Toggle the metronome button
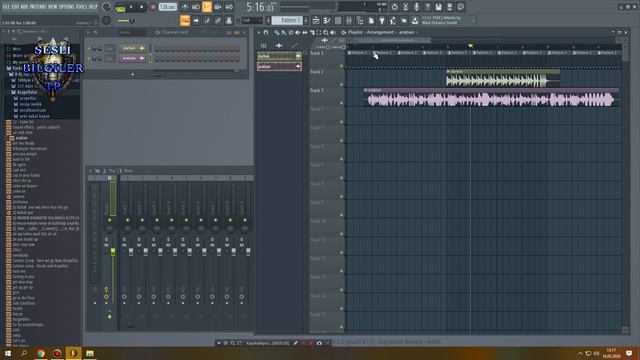This screenshot has height=360, width=640. tap(184, 7)
